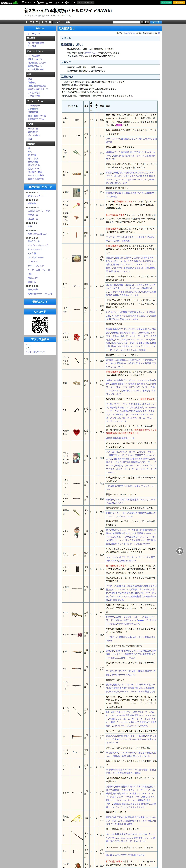Select 編集 in the navigation bar
The image size is (186, 868).
click(68, 22)
